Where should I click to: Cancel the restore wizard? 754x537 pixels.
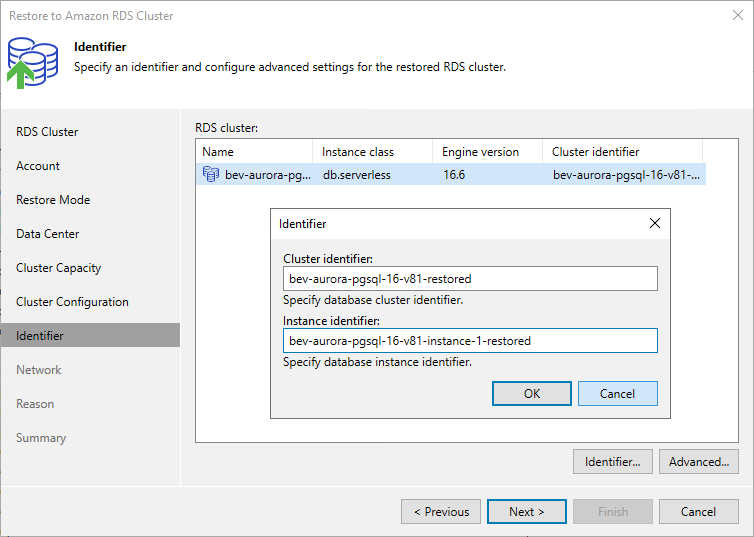coord(699,512)
